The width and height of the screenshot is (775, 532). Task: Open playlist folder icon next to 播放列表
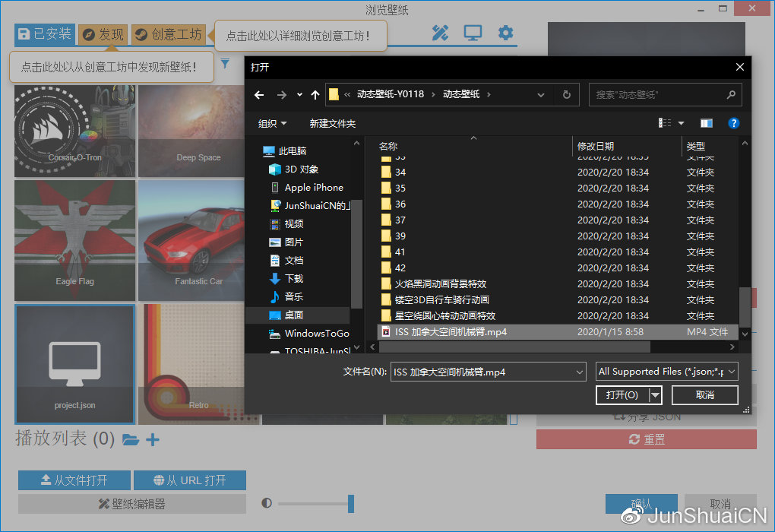[x=131, y=439]
